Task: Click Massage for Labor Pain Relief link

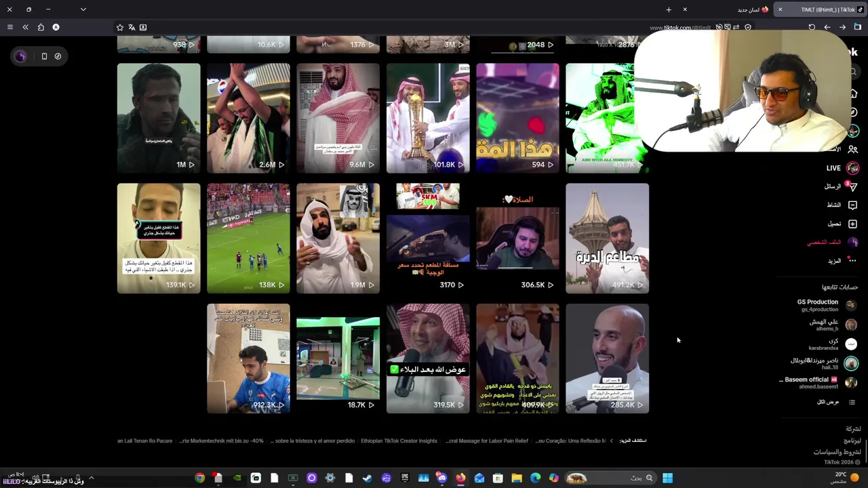Action: click(x=487, y=441)
